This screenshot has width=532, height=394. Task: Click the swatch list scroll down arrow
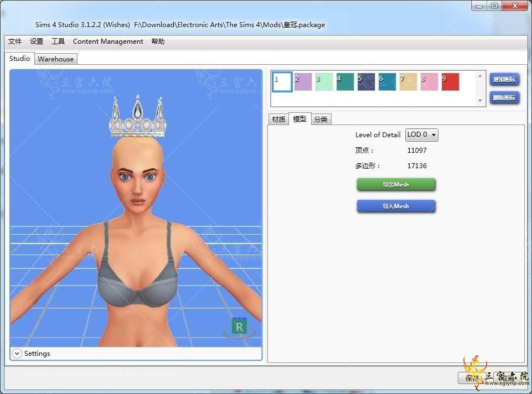[x=480, y=100]
